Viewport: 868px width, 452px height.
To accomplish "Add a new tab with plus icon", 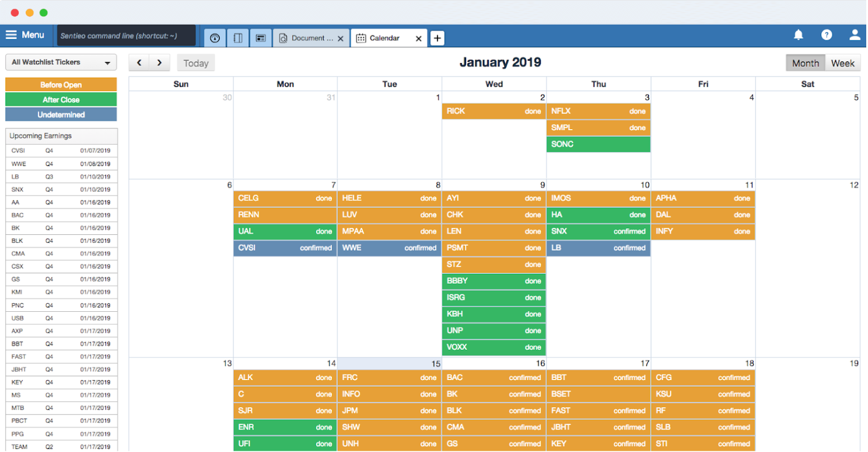I will coord(437,38).
